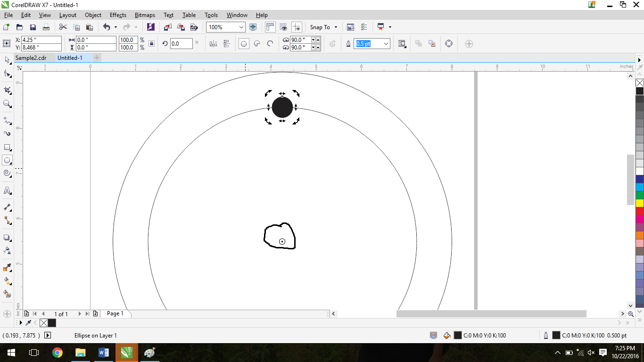Open the zoom level 100% dropdown

tap(241, 27)
